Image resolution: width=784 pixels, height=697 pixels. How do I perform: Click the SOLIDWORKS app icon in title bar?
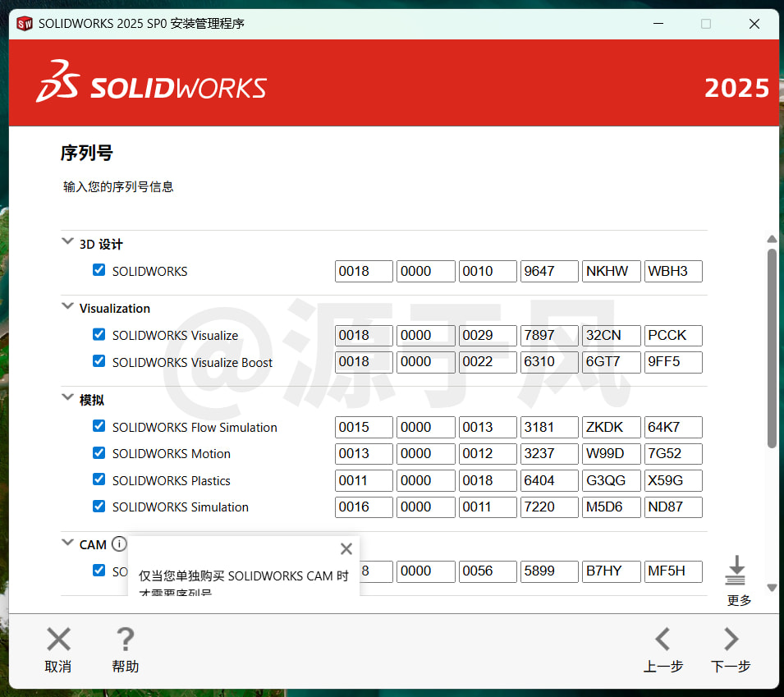click(25, 24)
